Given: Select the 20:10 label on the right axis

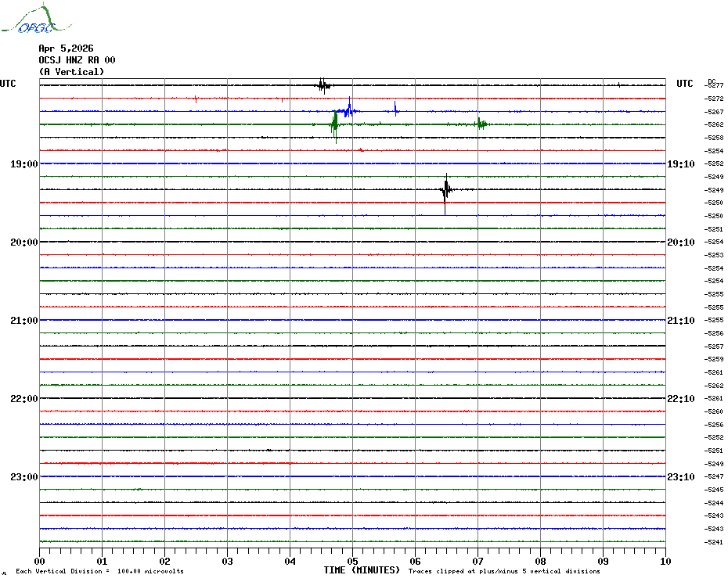Looking at the screenshot, I should click(x=679, y=242).
